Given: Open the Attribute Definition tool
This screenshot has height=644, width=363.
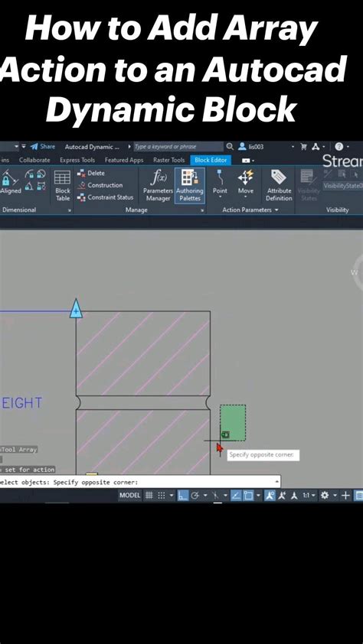Looking at the screenshot, I should tap(279, 185).
